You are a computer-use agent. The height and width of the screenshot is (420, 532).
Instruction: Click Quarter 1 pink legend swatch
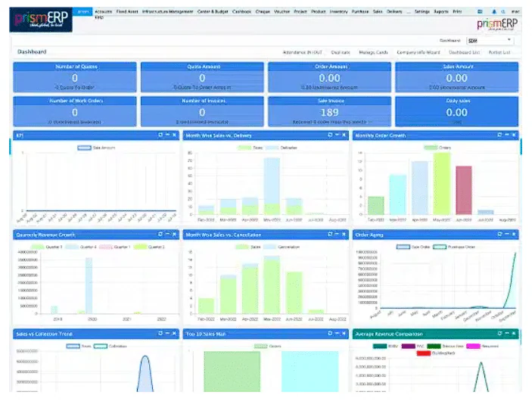tap(105, 247)
